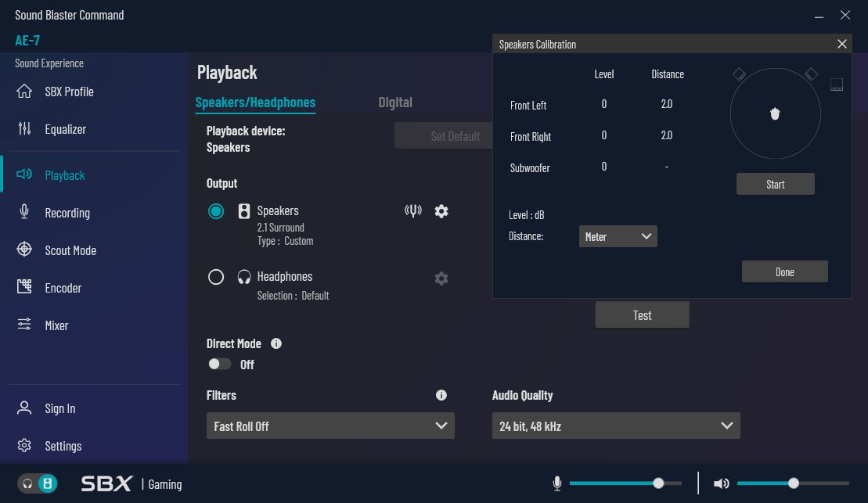The width and height of the screenshot is (868, 503).
Task: Toggle the Direct Mode switch
Action: point(220,365)
